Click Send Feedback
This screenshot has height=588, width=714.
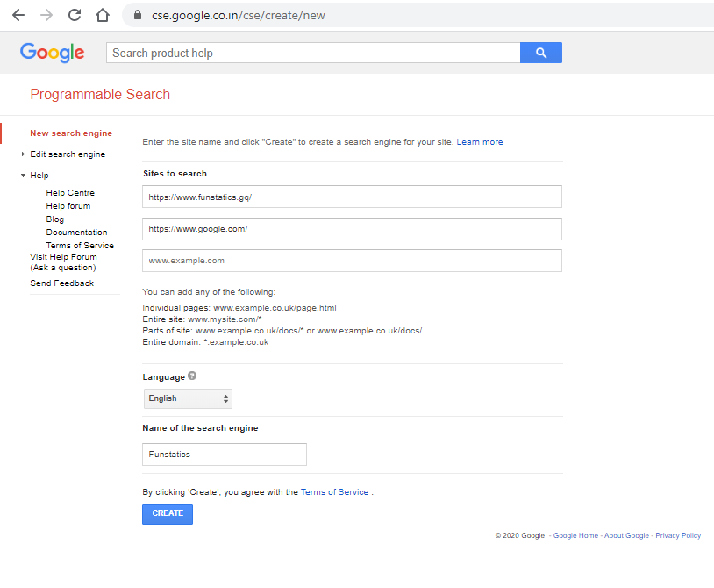(x=62, y=283)
